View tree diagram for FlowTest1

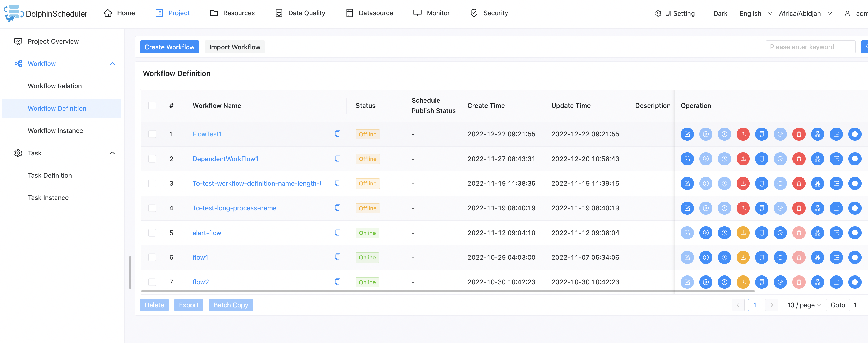818,134
